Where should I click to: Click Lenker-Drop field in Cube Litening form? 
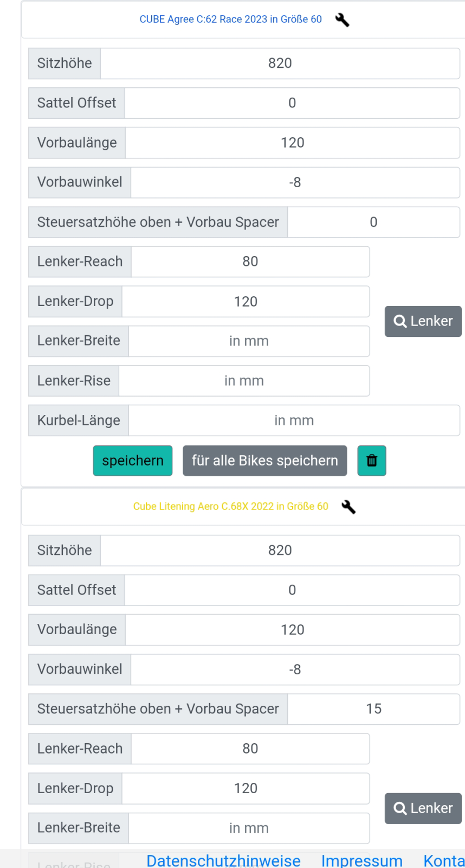tap(246, 788)
